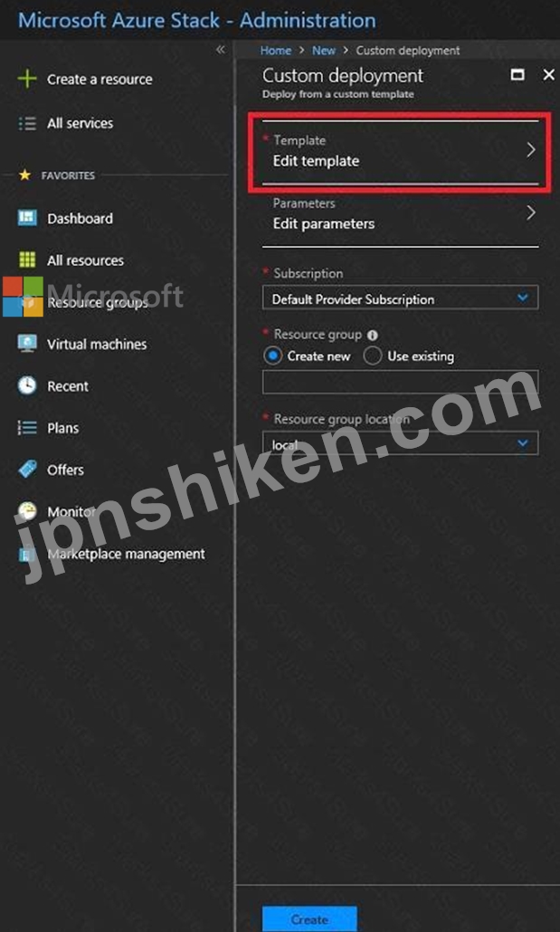The image size is (560, 932).
Task: Open the Resource group location dropdown
Action: coord(400,442)
